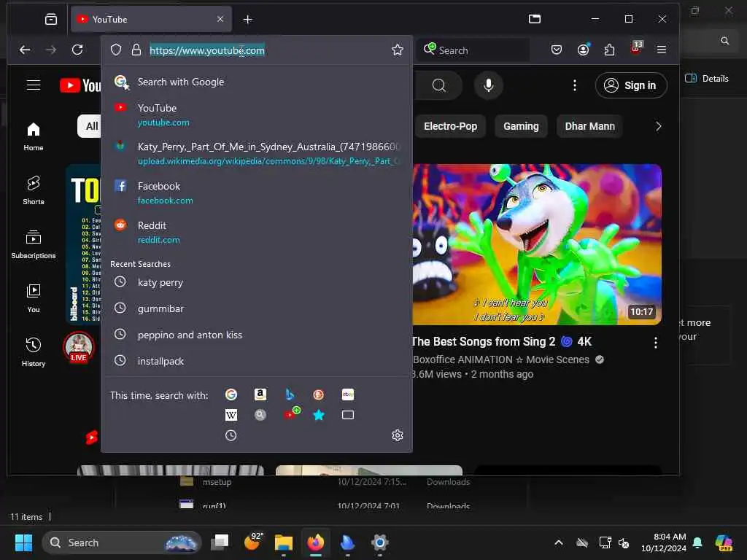Open the Extensions puzzle icon
The image size is (747, 560).
[609, 50]
